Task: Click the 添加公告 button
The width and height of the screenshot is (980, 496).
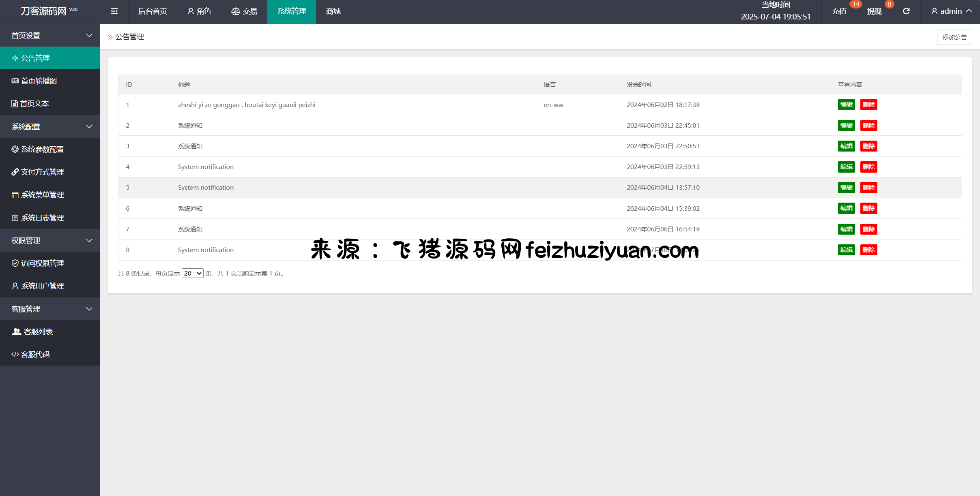Action: point(954,37)
